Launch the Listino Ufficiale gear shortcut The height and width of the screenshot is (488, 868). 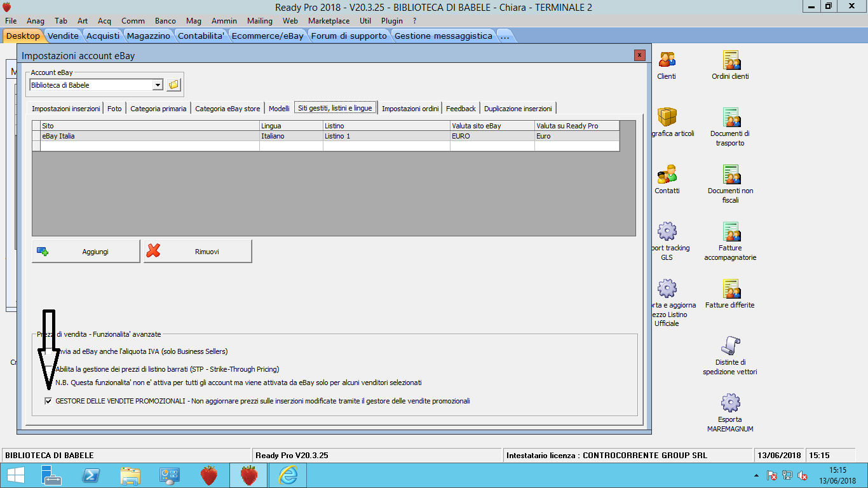pyautogui.click(x=667, y=288)
